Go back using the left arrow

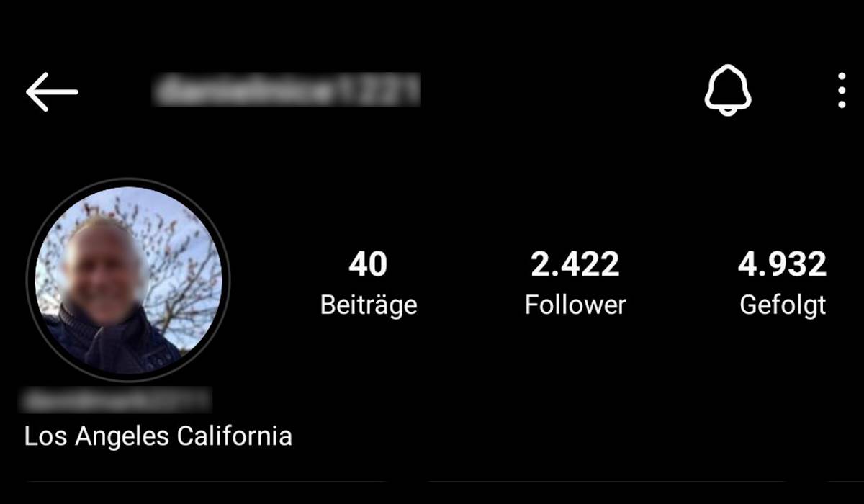(52, 91)
